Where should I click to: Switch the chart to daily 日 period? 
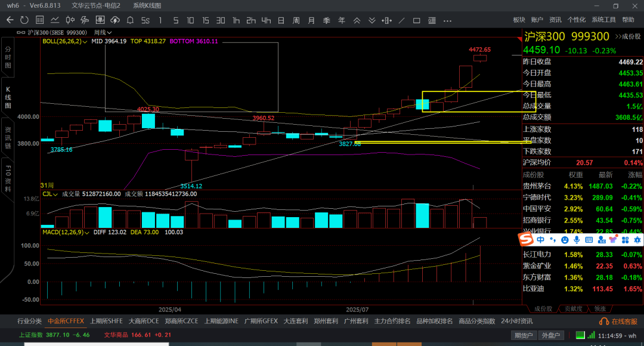pos(281,20)
